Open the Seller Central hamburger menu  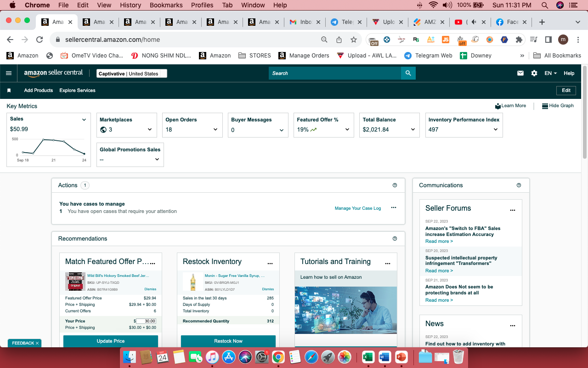point(9,73)
